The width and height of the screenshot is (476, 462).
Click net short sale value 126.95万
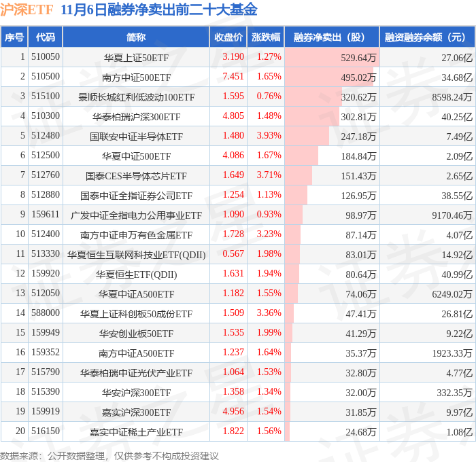tap(358, 196)
